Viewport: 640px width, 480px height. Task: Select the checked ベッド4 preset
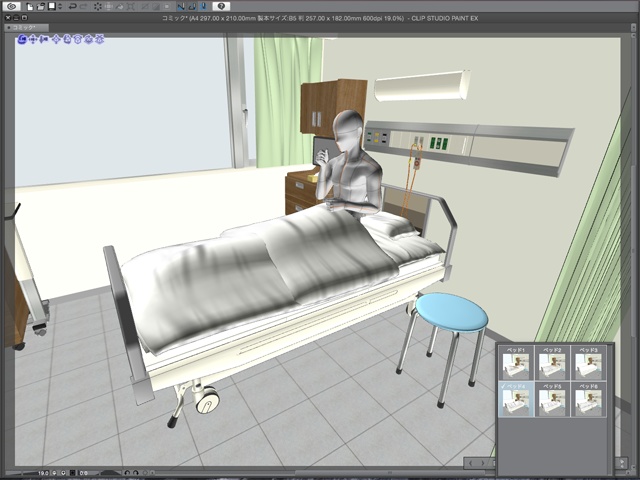(x=516, y=399)
